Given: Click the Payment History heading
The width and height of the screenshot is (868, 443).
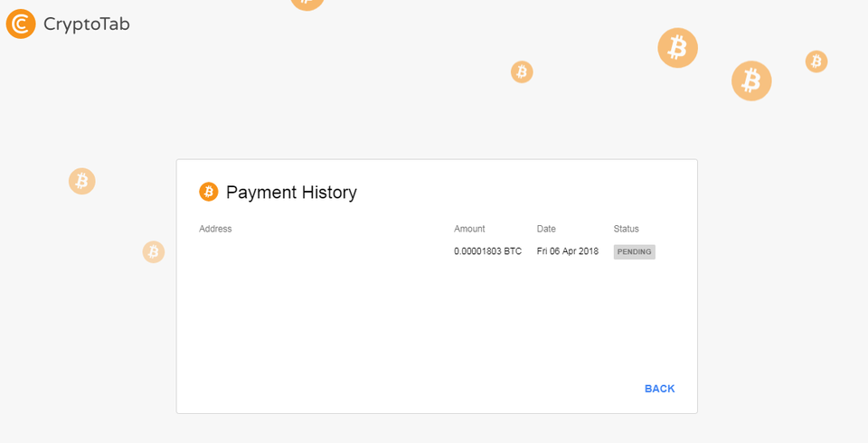Looking at the screenshot, I should 291,193.
